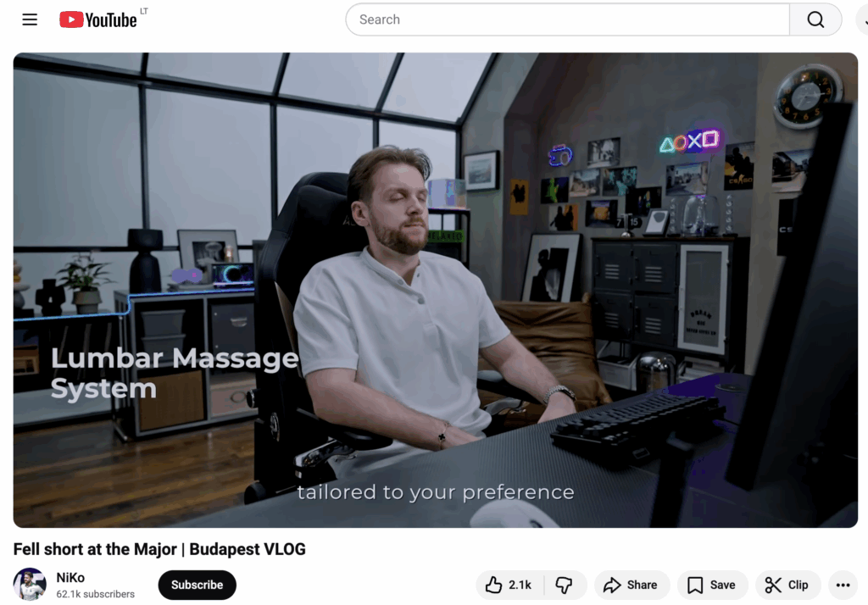Click the Clip button label
The width and height of the screenshot is (868, 605).
[x=798, y=585]
